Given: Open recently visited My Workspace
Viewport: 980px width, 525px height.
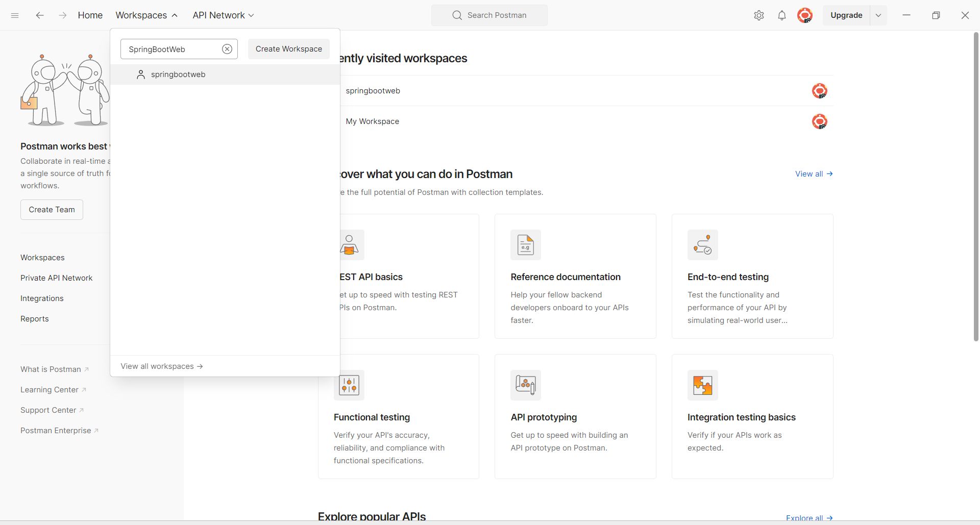Looking at the screenshot, I should (373, 121).
